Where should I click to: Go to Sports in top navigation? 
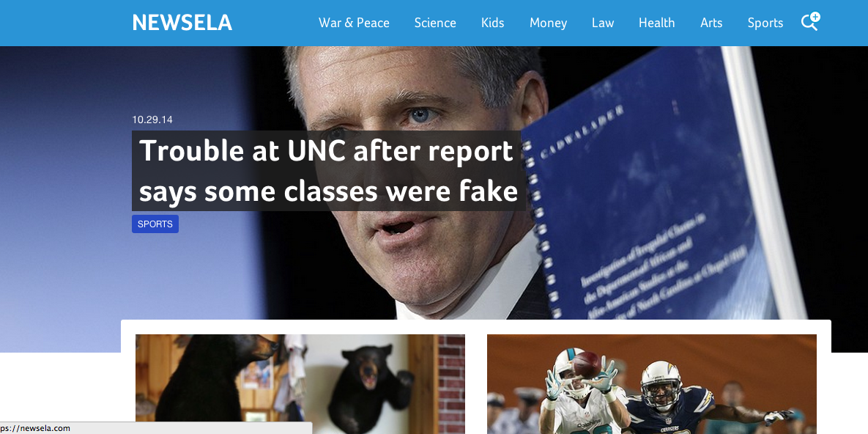[765, 23]
